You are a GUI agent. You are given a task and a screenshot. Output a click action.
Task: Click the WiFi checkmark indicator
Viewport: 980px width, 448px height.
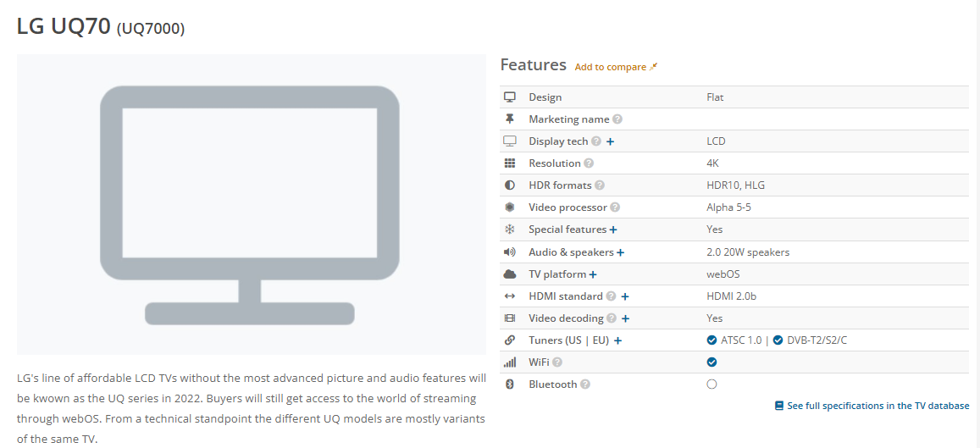point(711,362)
